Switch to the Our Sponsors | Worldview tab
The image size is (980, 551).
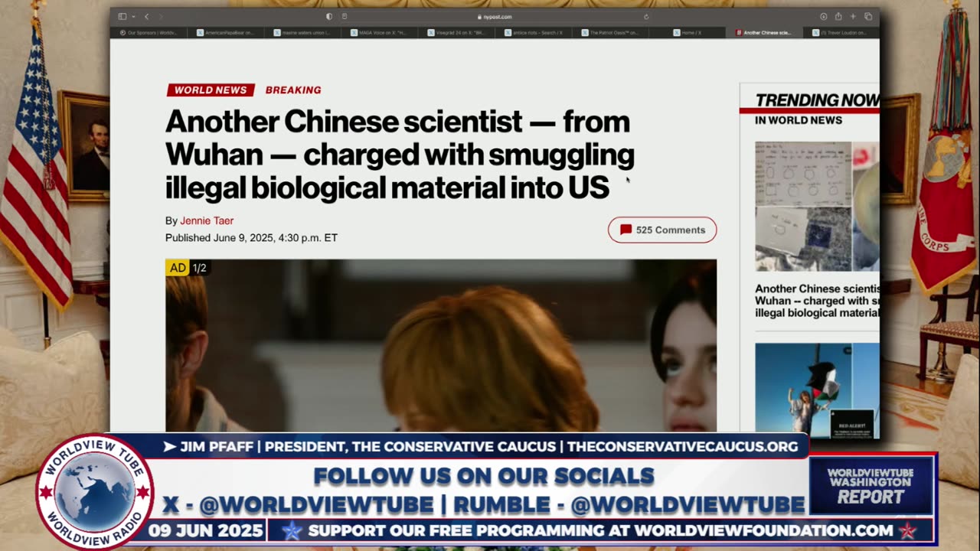coord(149,33)
